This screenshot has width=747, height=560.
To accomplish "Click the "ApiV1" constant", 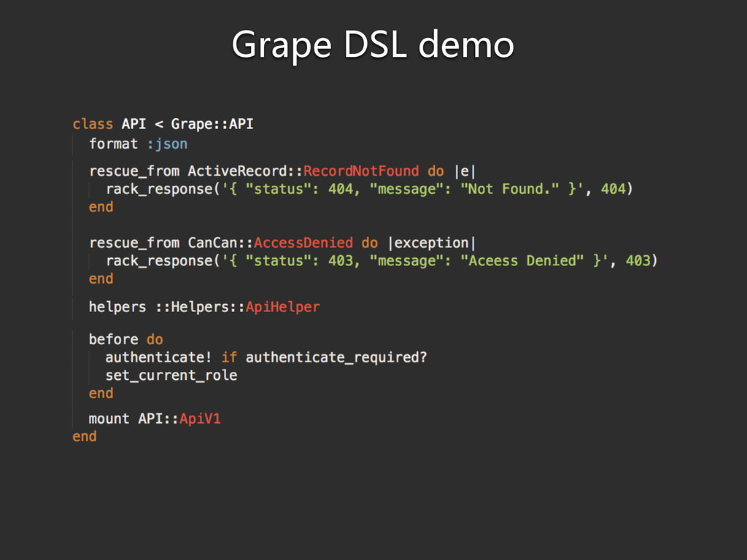I will point(200,419).
